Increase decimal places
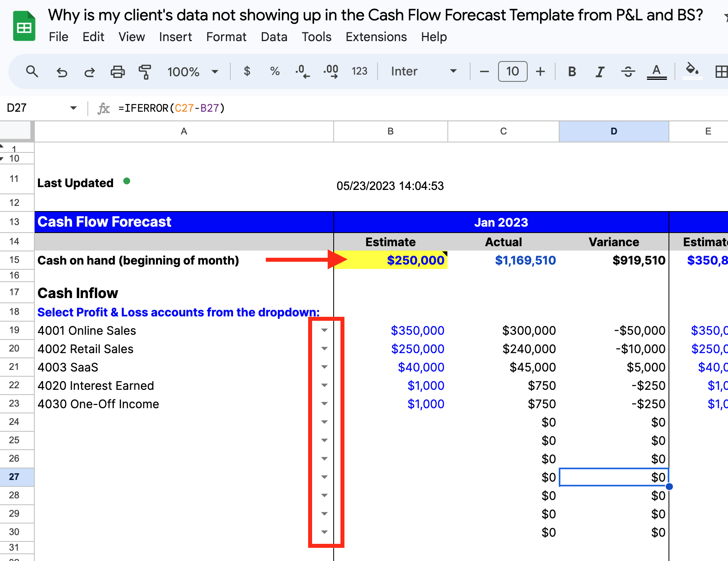This screenshot has width=728, height=561. pyautogui.click(x=331, y=71)
